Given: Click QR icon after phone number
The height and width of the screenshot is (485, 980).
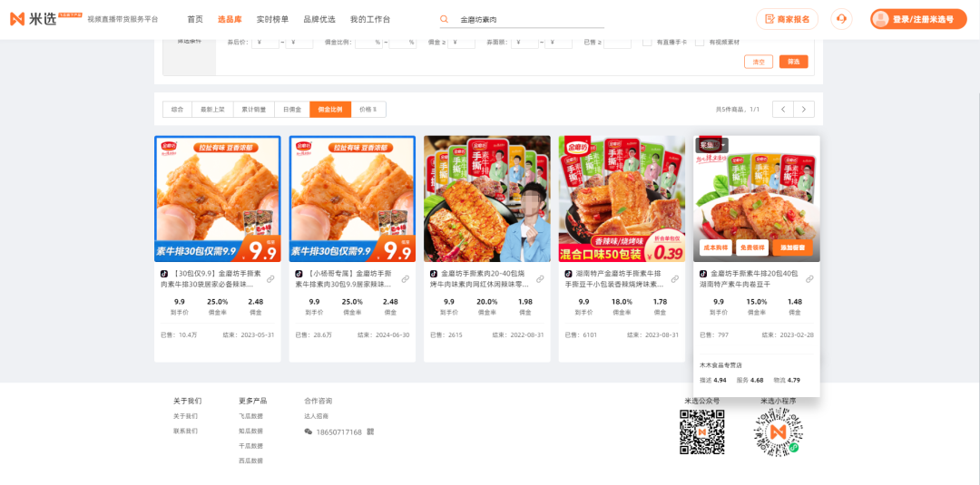Looking at the screenshot, I should point(370,432).
